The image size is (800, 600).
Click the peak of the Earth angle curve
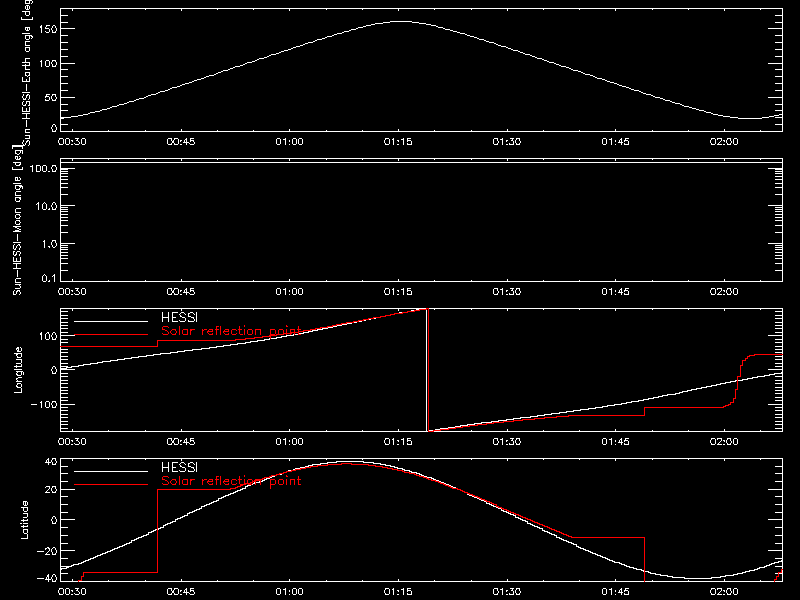pos(402,21)
